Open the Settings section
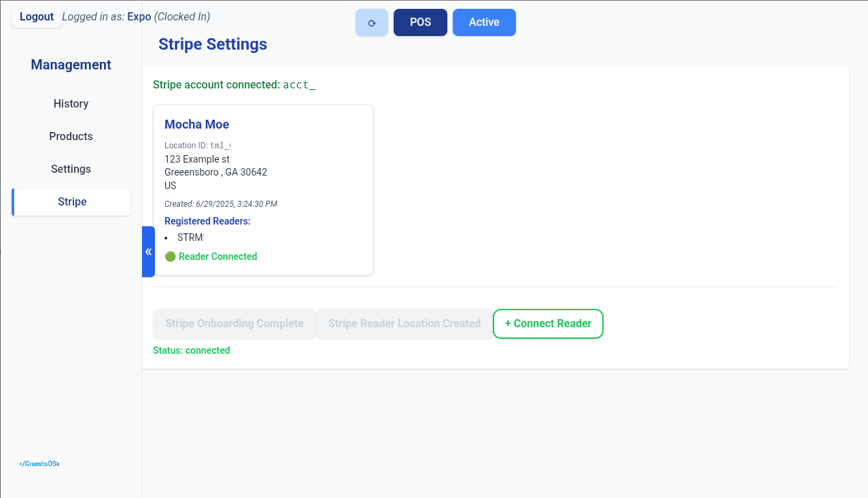Viewport: 868px width, 498px height. click(x=71, y=169)
